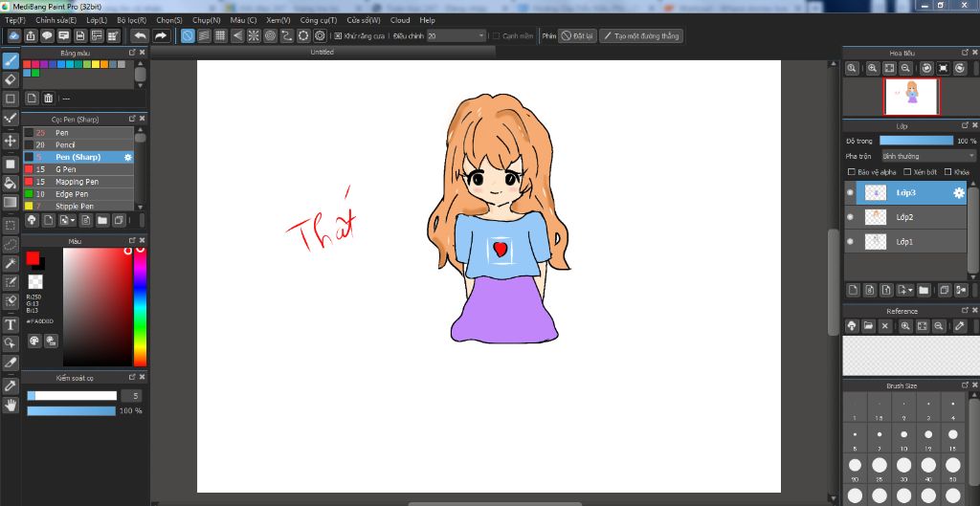Select the Bucket fill tool
The width and height of the screenshot is (980, 506).
point(10,183)
